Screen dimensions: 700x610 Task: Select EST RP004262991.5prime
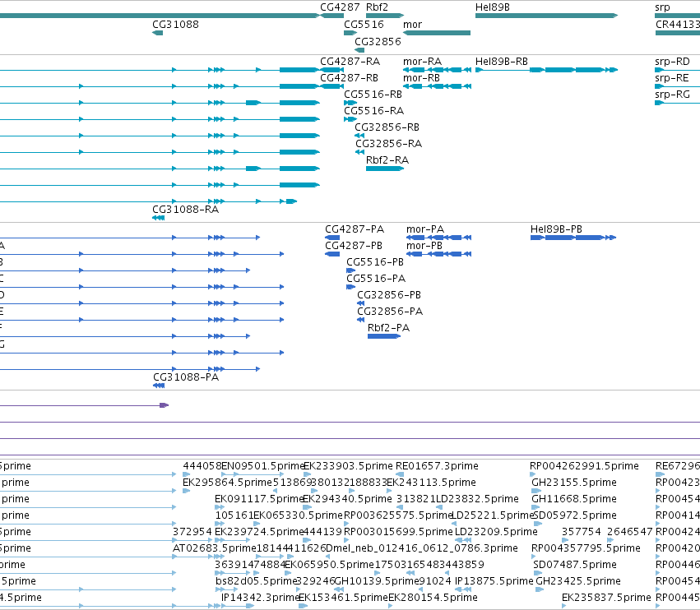coord(584,466)
